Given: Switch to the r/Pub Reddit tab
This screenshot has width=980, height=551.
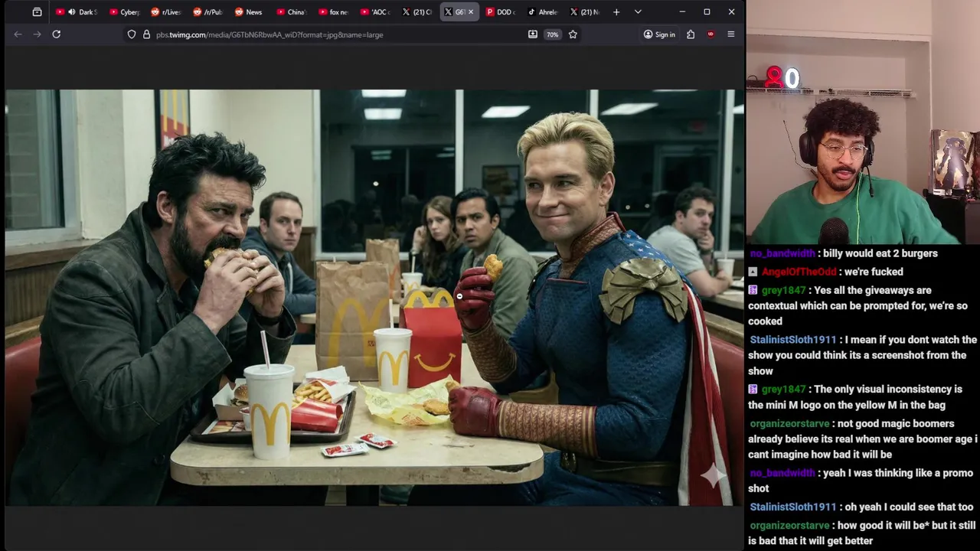Looking at the screenshot, I should (207, 11).
